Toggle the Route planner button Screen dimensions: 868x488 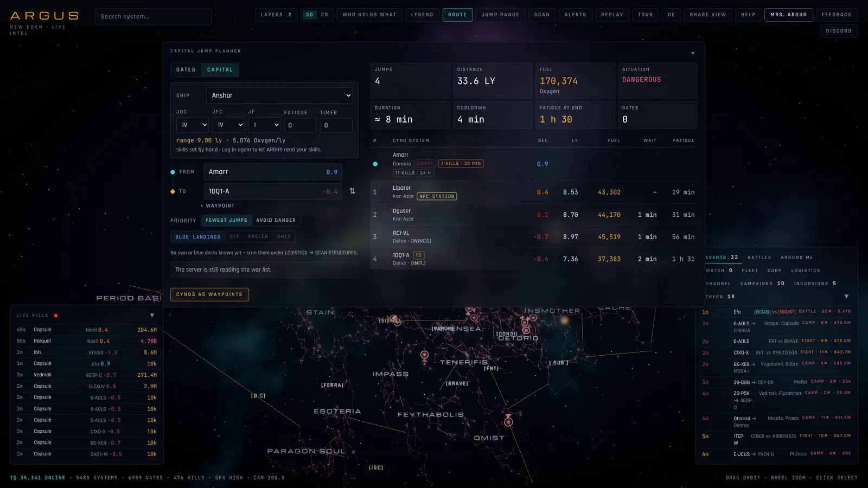pyautogui.click(x=457, y=15)
